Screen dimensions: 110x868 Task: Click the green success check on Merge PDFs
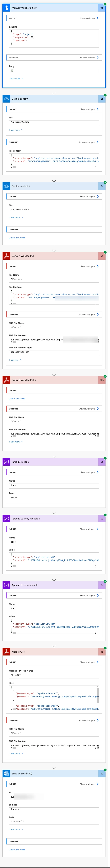[x=105, y=648]
